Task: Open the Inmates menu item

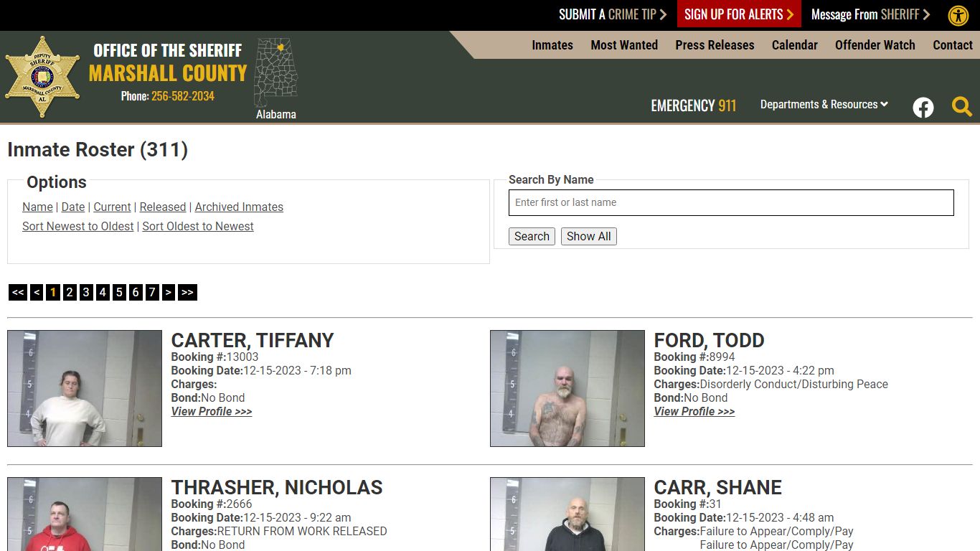Action: pyautogui.click(x=552, y=44)
